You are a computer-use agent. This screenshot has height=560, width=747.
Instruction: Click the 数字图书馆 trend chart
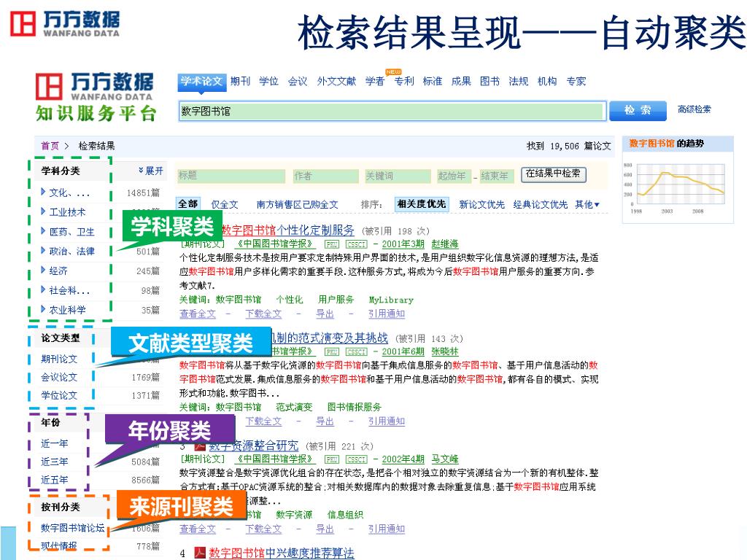tap(678, 189)
